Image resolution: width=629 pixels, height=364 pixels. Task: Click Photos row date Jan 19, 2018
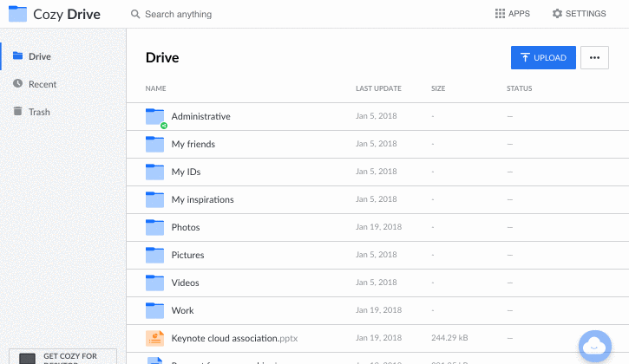click(x=378, y=227)
